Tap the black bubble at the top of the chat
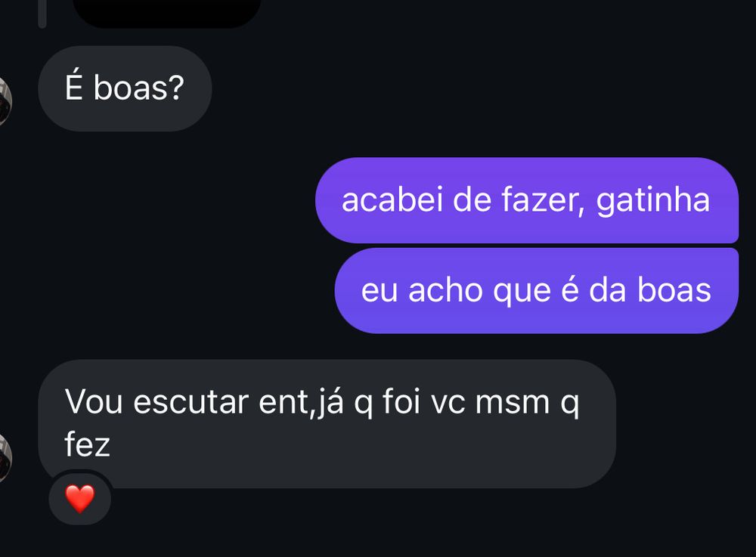The width and height of the screenshot is (756, 557). (x=166, y=12)
